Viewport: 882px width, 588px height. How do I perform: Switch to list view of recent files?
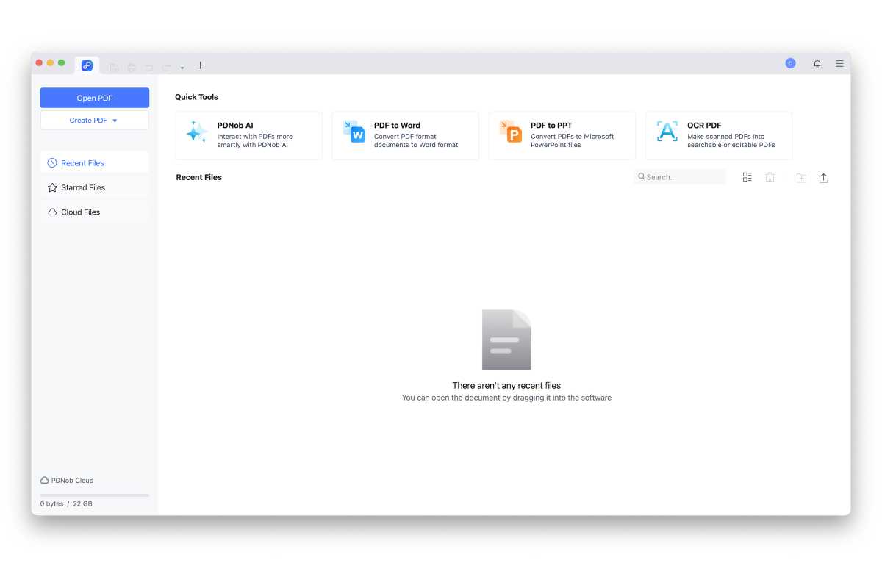(x=747, y=177)
